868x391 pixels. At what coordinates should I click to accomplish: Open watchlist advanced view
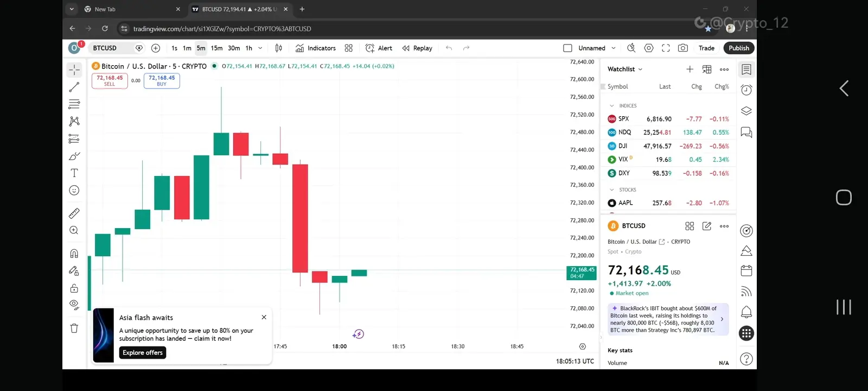pyautogui.click(x=707, y=70)
